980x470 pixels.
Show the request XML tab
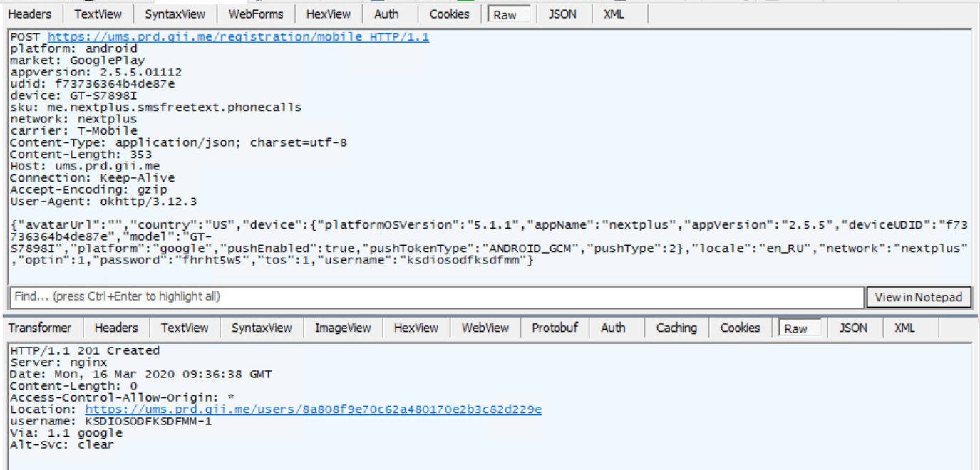(614, 14)
